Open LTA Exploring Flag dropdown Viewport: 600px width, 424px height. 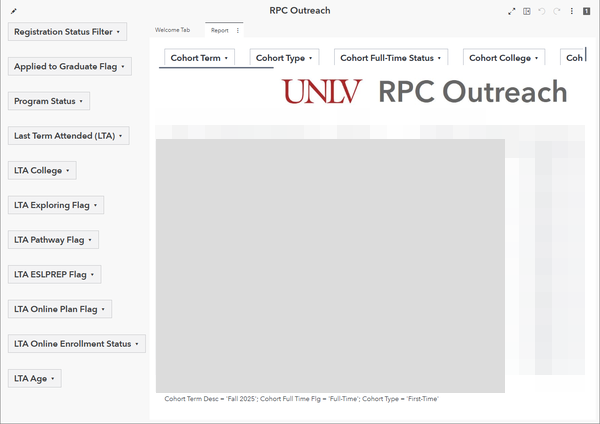pyautogui.click(x=56, y=205)
